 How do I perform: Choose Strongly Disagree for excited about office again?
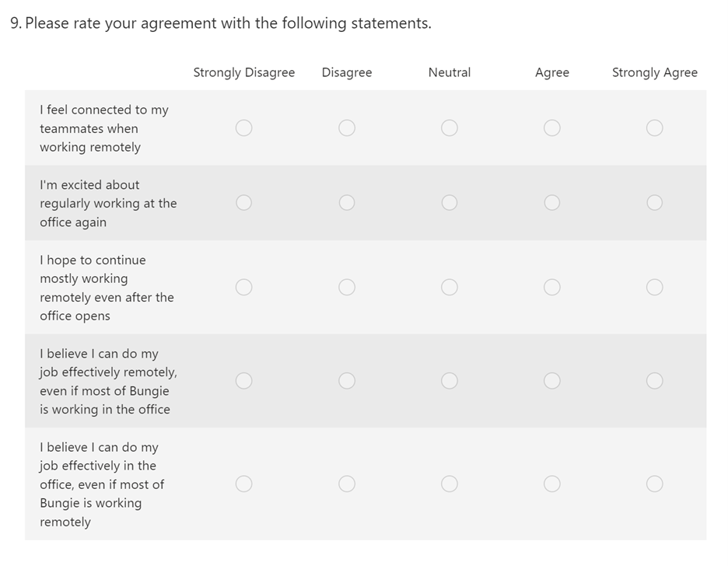243,203
